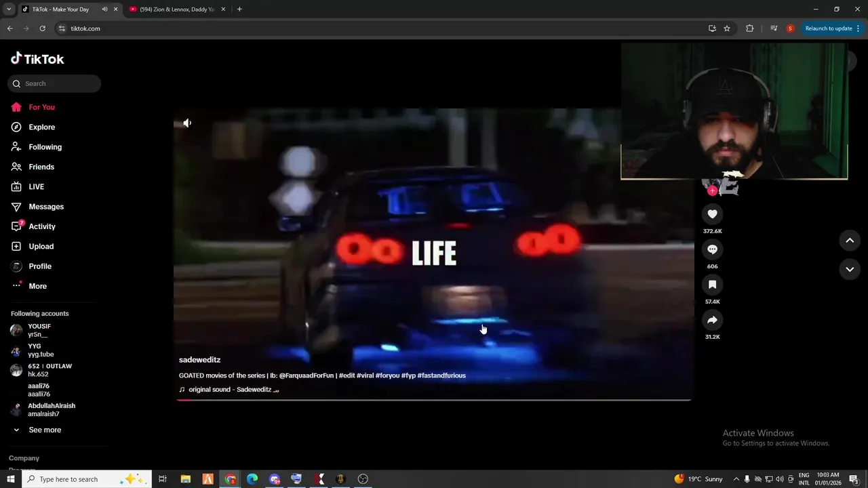This screenshot has width=868, height=488.
Task: Open video comments bubble icon
Action: pos(712,249)
